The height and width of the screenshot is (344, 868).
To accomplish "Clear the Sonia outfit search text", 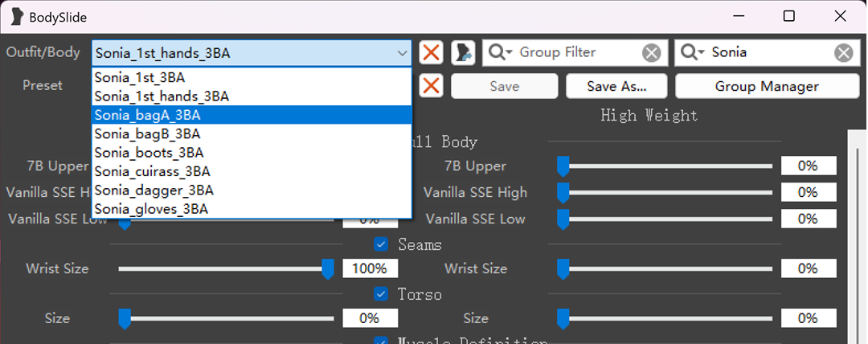I will coord(843,53).
